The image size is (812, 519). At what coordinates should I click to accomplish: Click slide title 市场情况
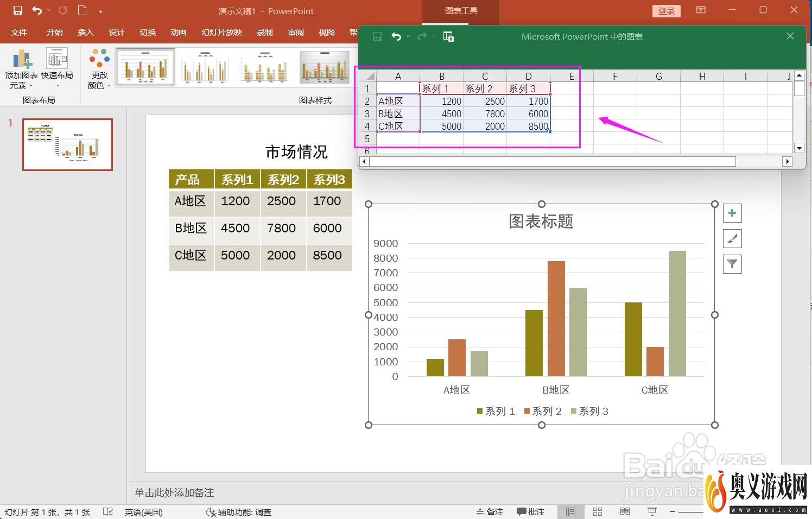pos(296,151)
